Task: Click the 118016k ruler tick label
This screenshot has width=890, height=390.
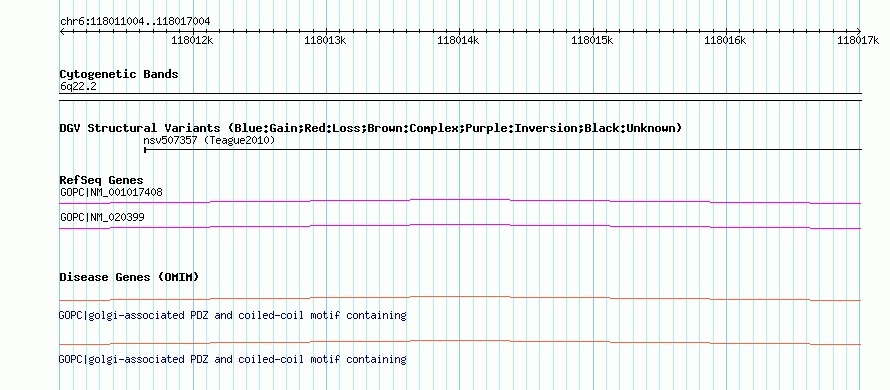Action: (x=725, y=40)
